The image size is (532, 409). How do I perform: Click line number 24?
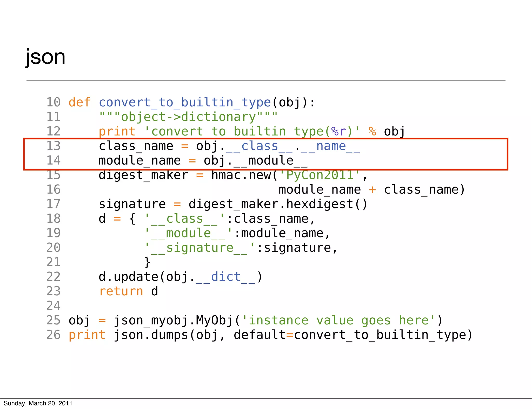54,306
